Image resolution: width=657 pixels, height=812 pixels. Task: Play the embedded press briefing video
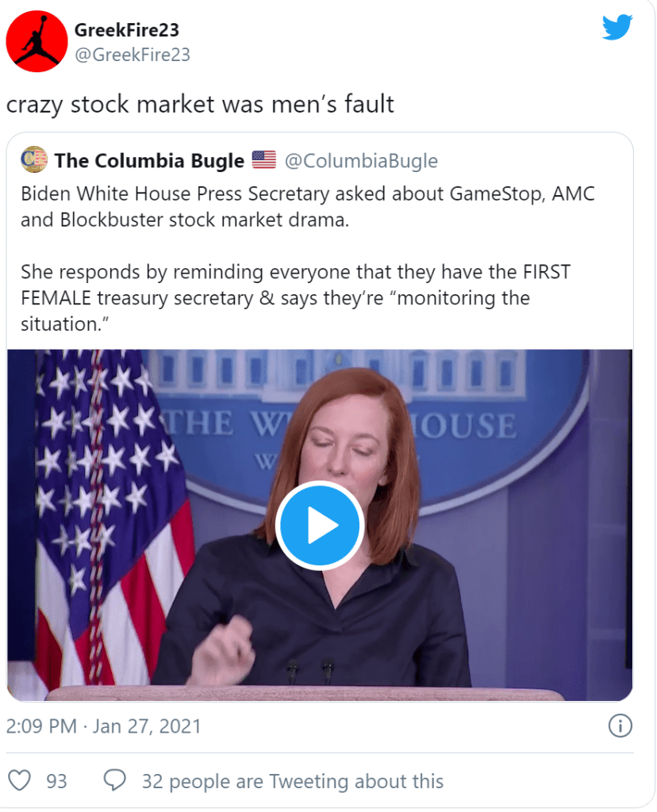click(319, 525)
